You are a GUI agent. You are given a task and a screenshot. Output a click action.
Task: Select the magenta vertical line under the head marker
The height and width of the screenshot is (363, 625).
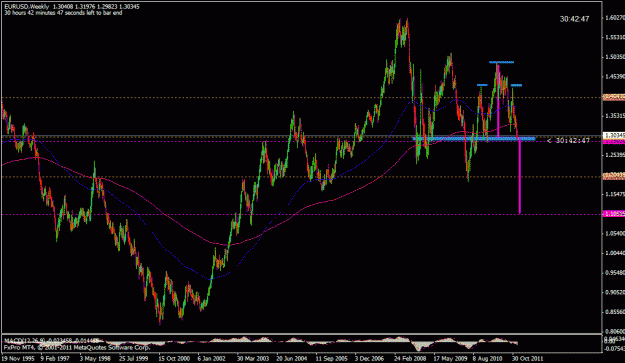(x=498, y=100)
